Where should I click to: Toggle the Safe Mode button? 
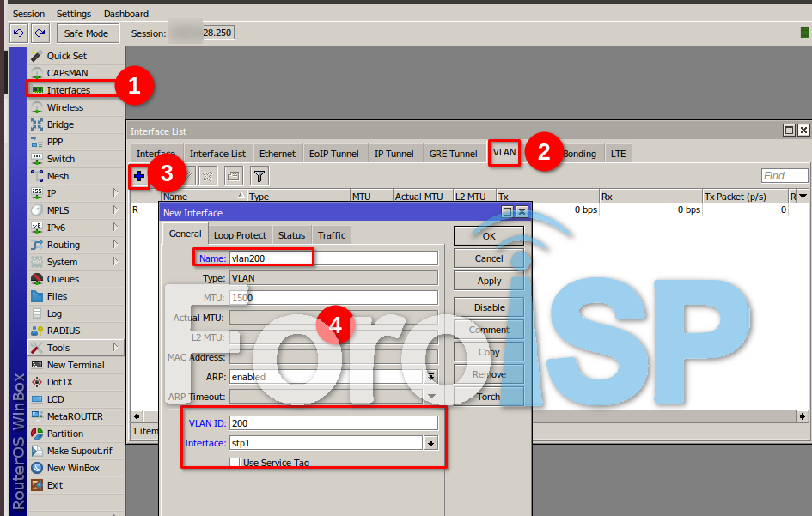click(x=86, y=33)
